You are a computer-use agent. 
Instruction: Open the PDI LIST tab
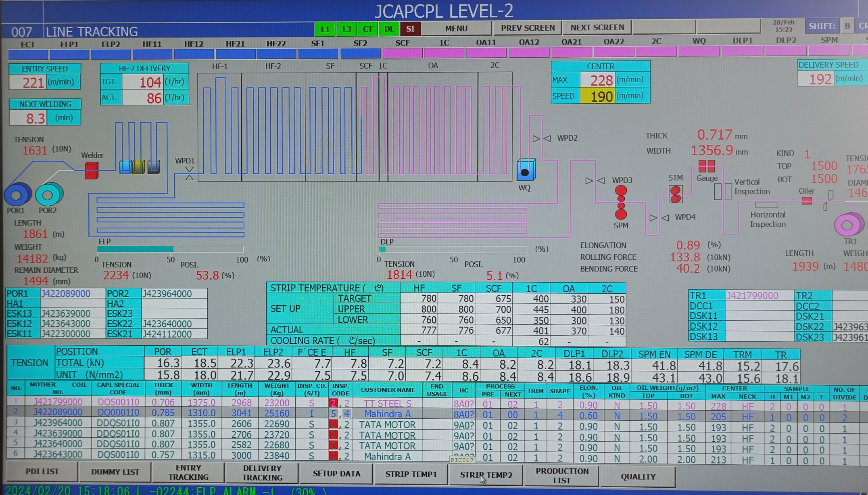click(42, 471)
